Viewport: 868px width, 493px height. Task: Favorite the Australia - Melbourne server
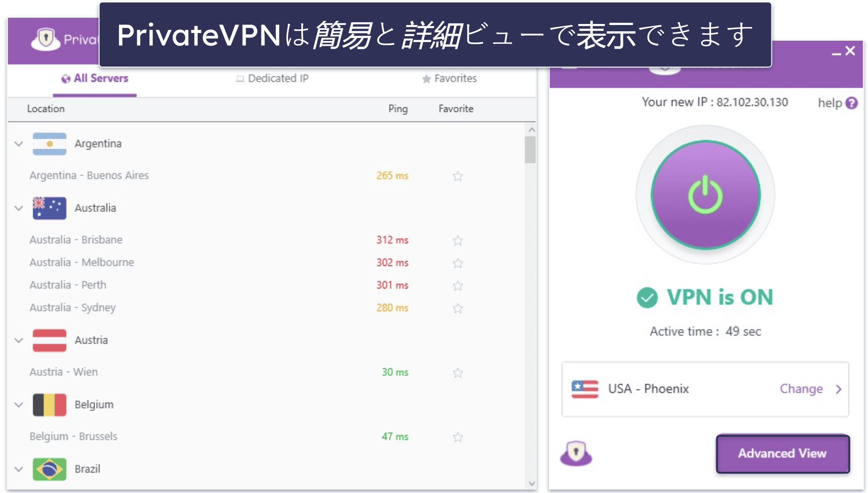click(458, 263)
